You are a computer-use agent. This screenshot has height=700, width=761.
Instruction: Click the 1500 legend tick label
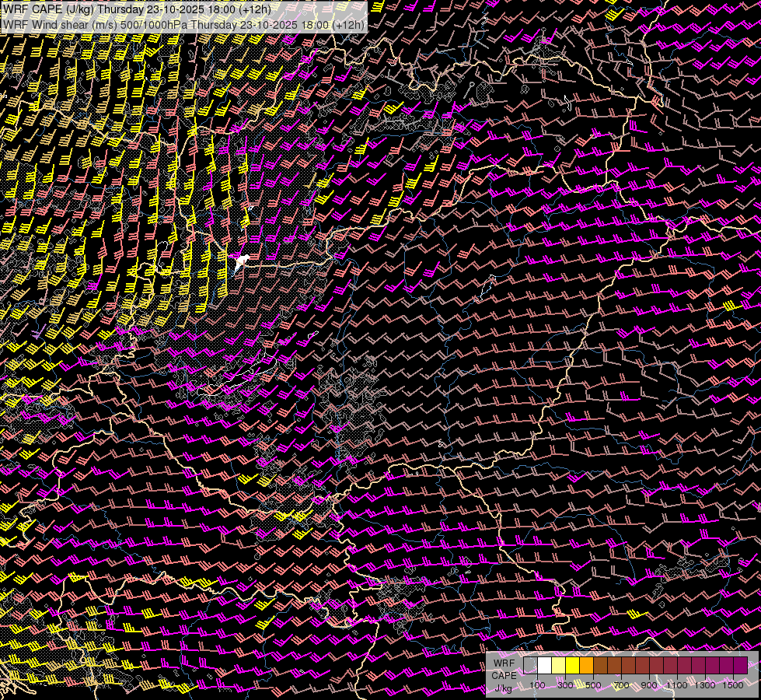pos(733,685)
